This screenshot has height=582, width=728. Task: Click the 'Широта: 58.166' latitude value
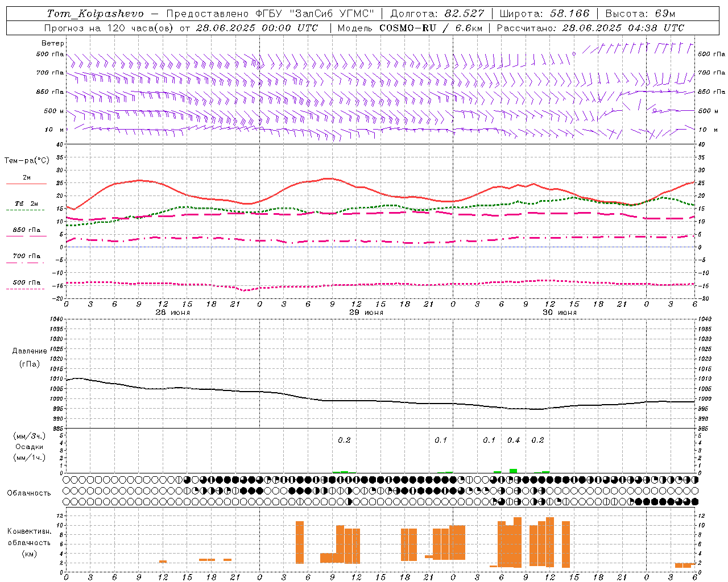click(544, 14)
